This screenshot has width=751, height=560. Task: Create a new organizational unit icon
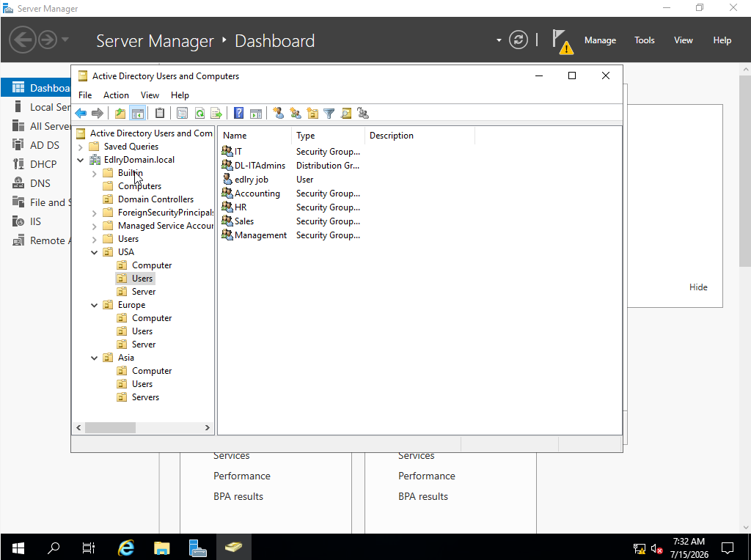pyautogui.click(x=312, y=114)
